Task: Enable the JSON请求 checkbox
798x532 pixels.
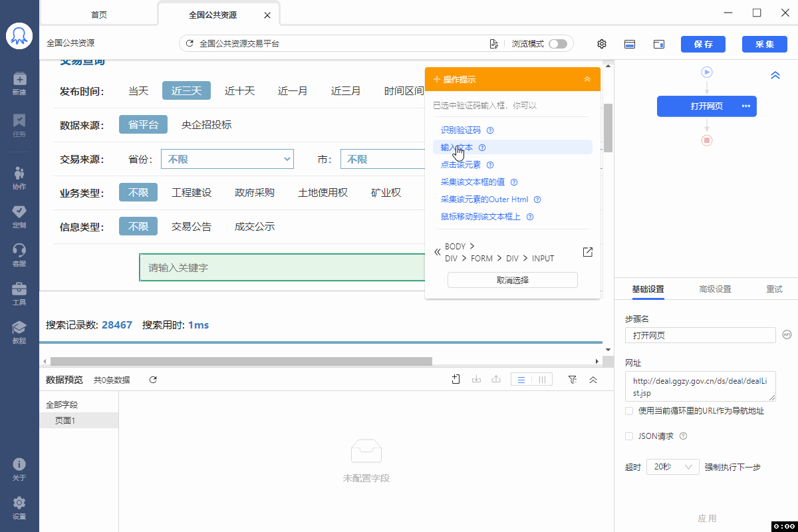Action: click(629, 436)
